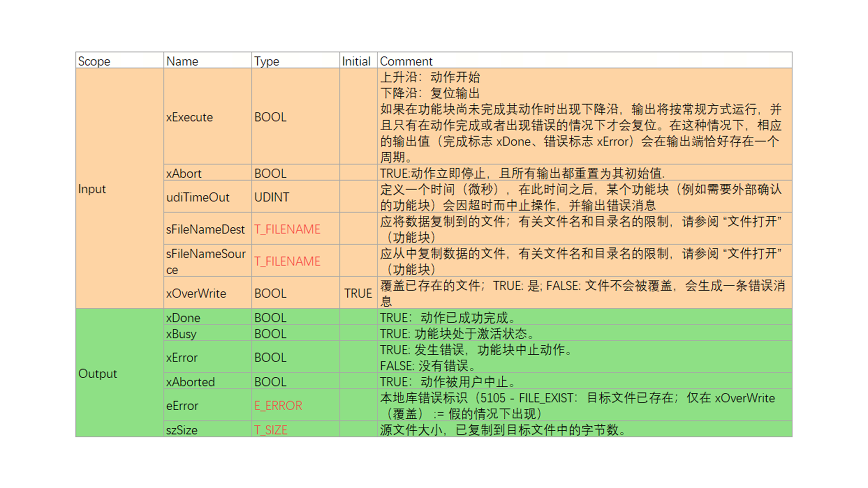Click the red E_ERROR type link
The width and height of the screenshot is (868, 488).
click(x=278, y=405)
